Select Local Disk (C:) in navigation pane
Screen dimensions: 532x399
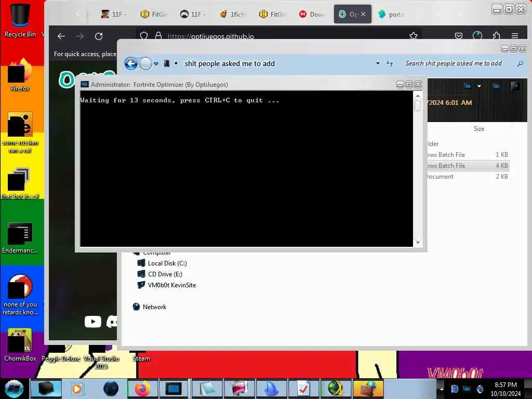coord(167,263)
